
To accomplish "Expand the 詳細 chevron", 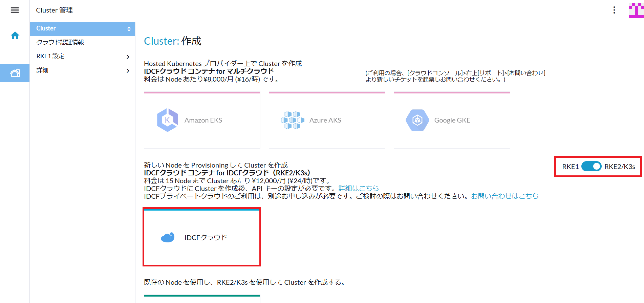I will 128,71.
